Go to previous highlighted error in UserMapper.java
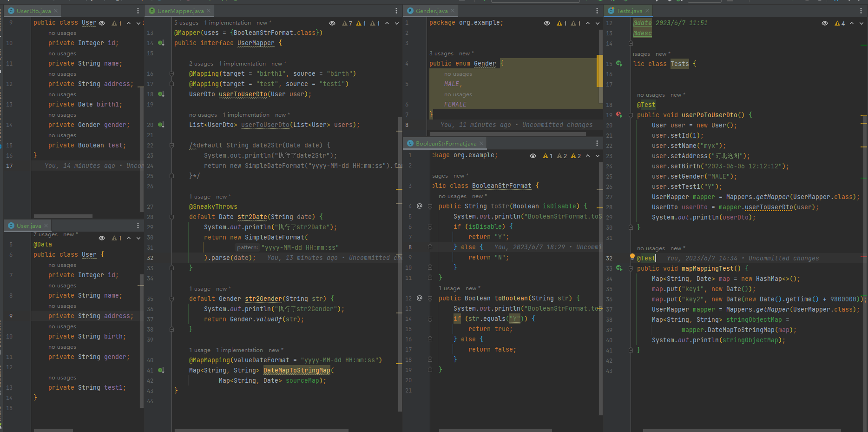Viewport: 868px width, 432px height. [387, 23]
